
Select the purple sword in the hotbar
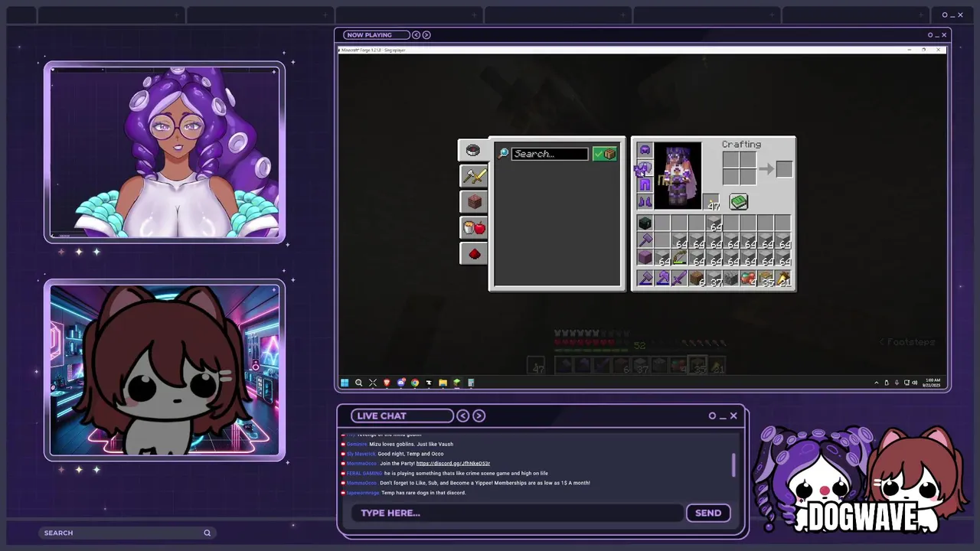679,280
